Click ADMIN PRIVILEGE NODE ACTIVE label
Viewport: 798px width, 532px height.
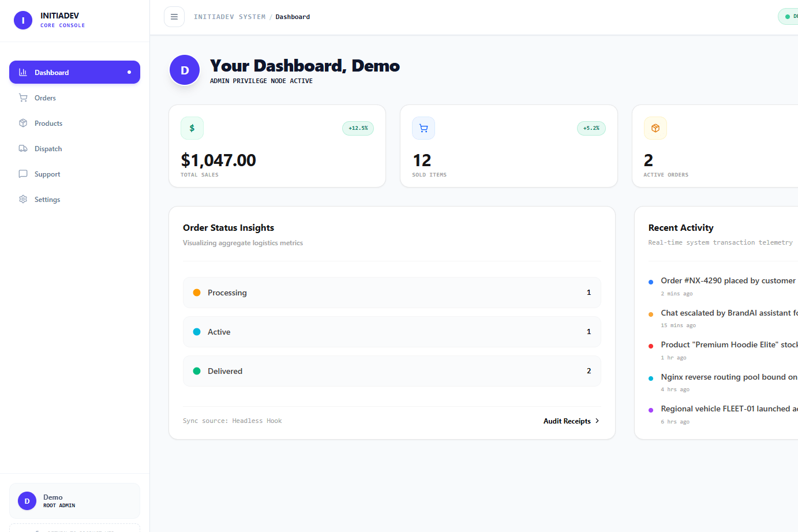click(x=261, y=81)
